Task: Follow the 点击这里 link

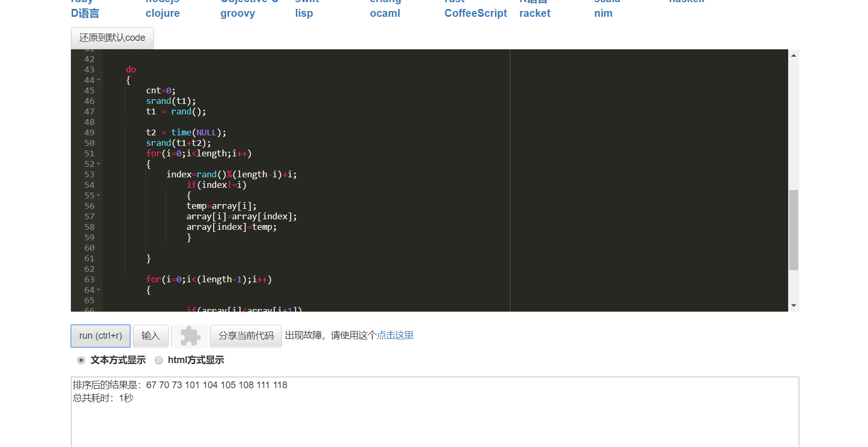Action: coord(395,335)
